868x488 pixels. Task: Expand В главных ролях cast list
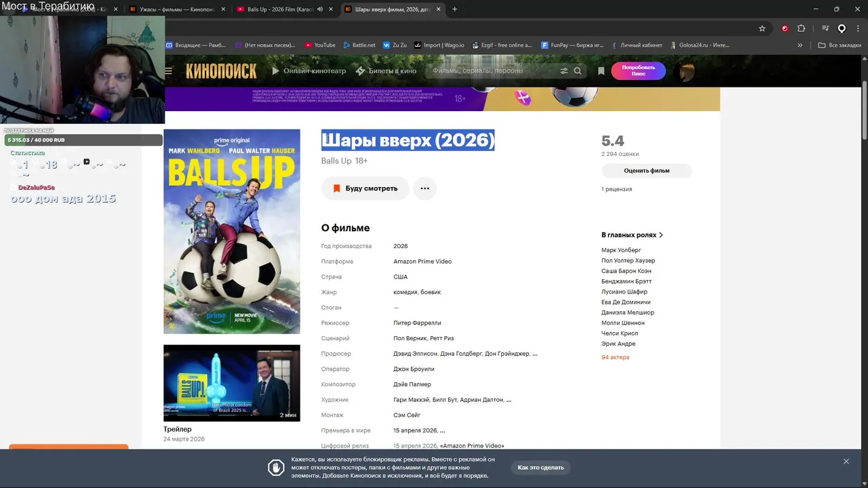point(632,235)
